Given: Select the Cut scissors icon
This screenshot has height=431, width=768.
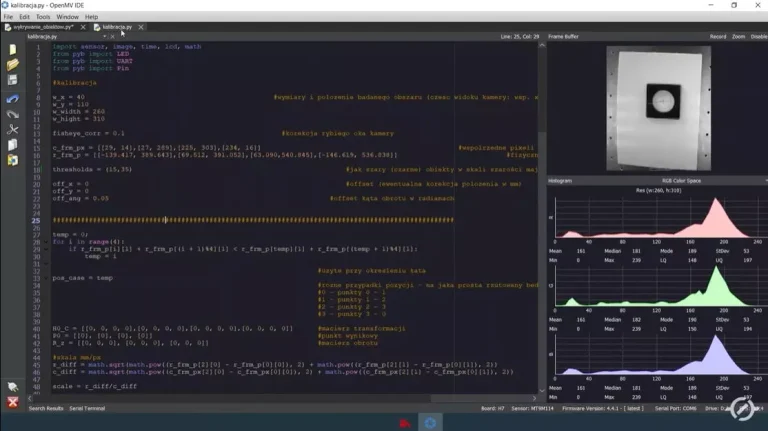Looking at the screenshot, I should [12, 130].
